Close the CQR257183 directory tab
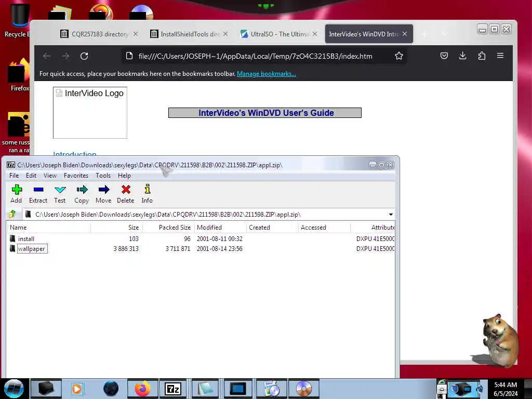This screenshot has height=399, width=532. pyautogui.click(x=136, y=34)
